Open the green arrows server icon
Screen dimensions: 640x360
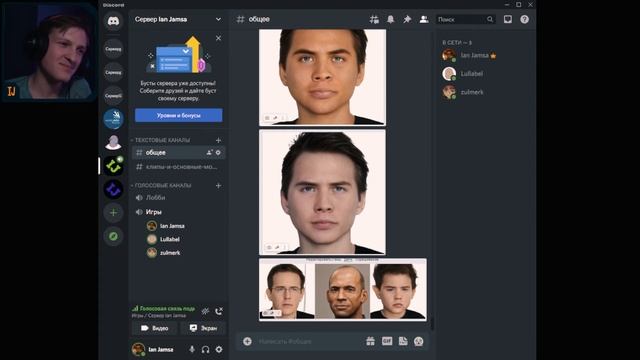click(x=113, y=166)
